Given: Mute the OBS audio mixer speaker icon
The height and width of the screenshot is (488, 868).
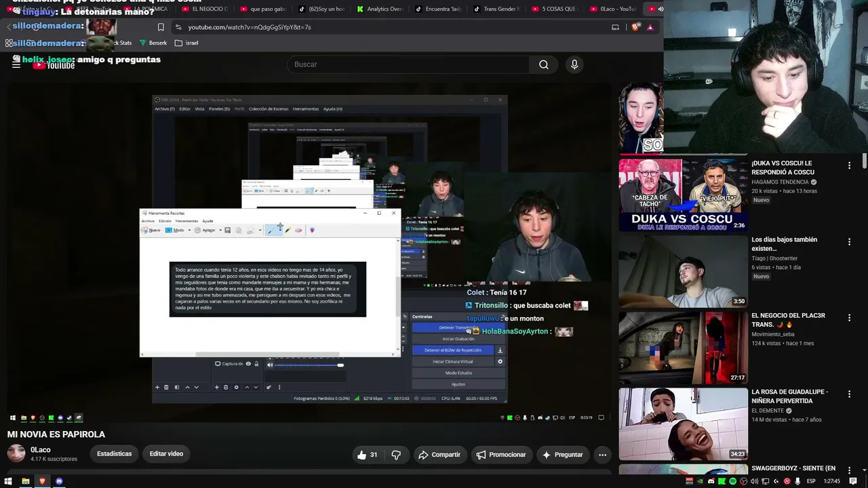Looking at the screenshot, I should pos(270,365).
